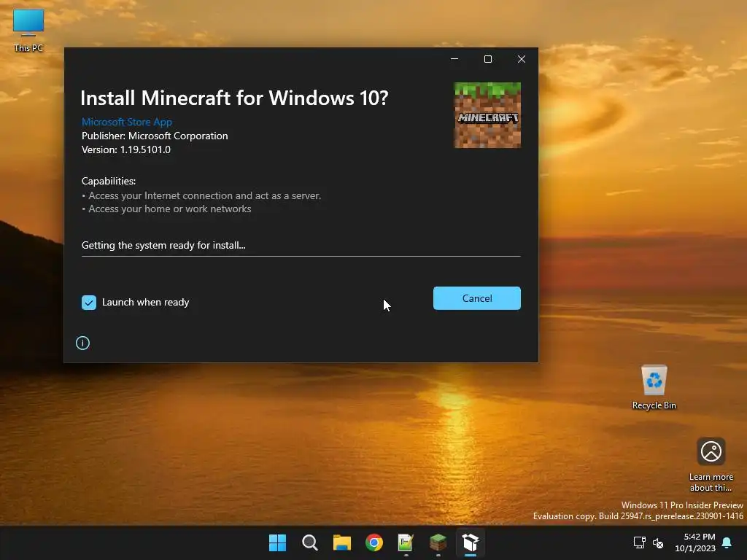Minimize the App Installer window
Image resolution: width=747 pixels, height=560 pixels.
click(454, 59)
